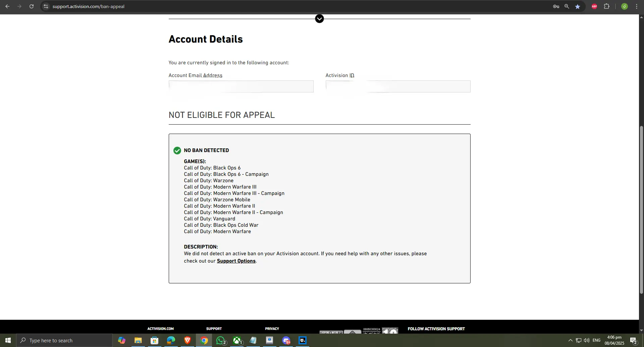Show hidden system tray icons
Image resolution: width=644 pixels, height=347 pixels.
click(x=570, y=340)
